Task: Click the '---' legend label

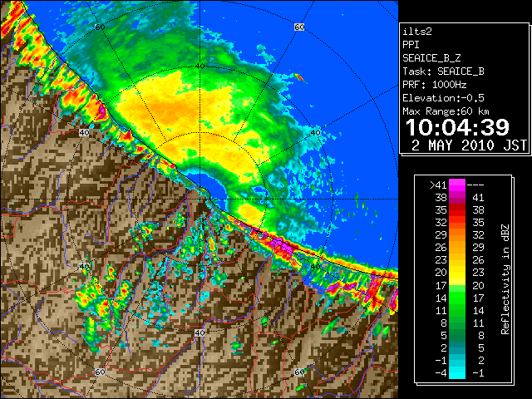Action: pos(475,185)
